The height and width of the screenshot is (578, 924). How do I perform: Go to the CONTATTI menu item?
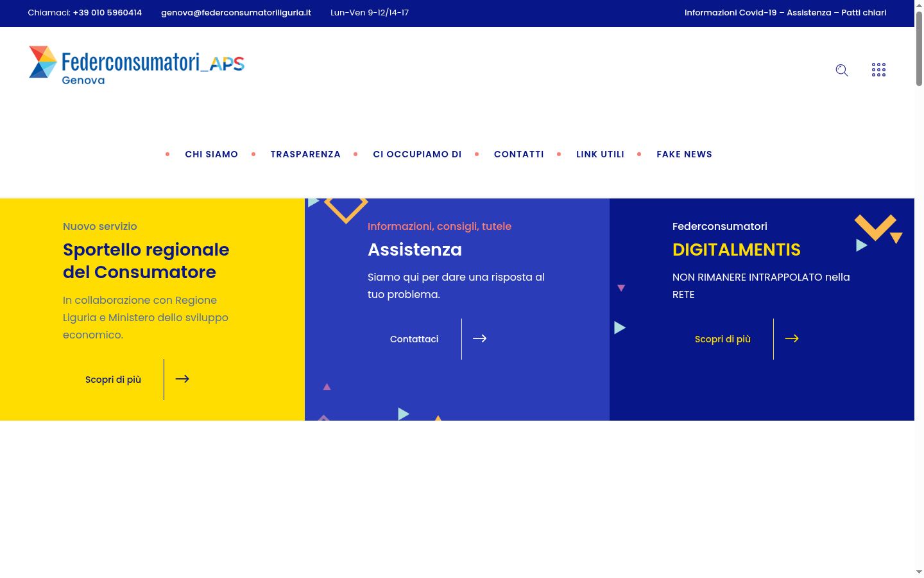click(x=519, y=154)
